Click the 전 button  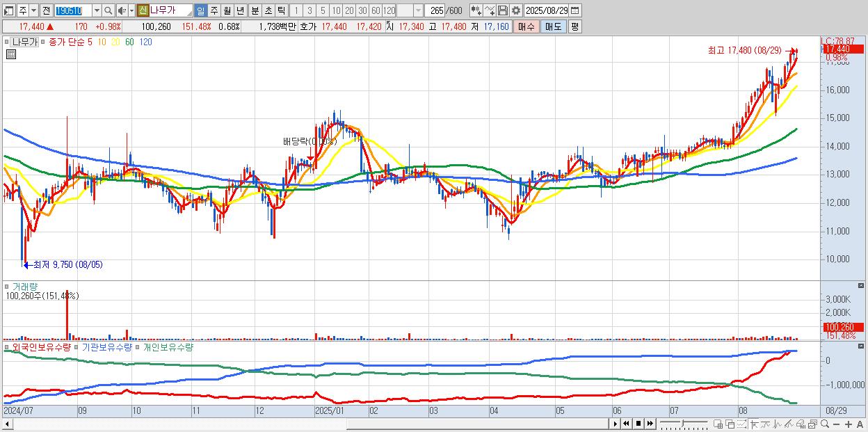(46, 10)
